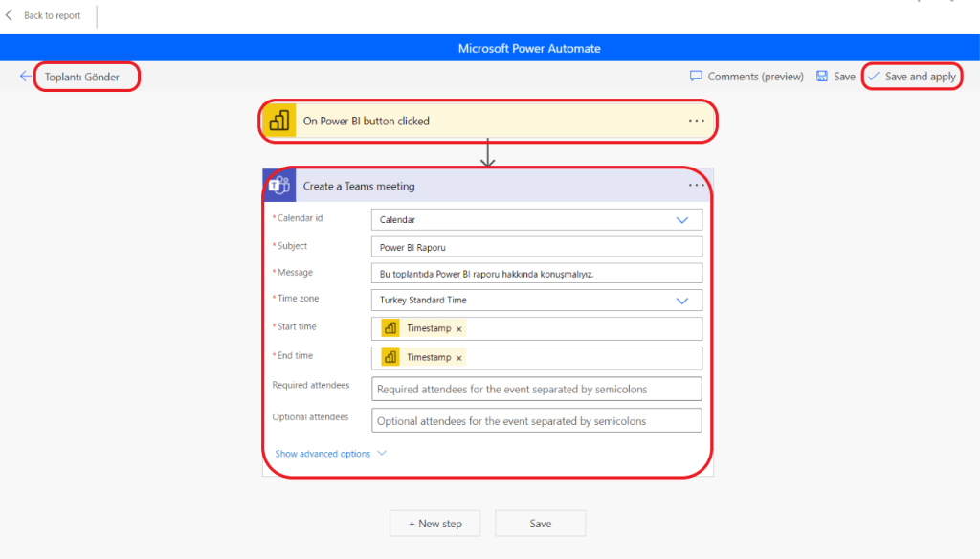Open the Time zone dropdown
Screen dimensions: 980x559
coord(682,301)
